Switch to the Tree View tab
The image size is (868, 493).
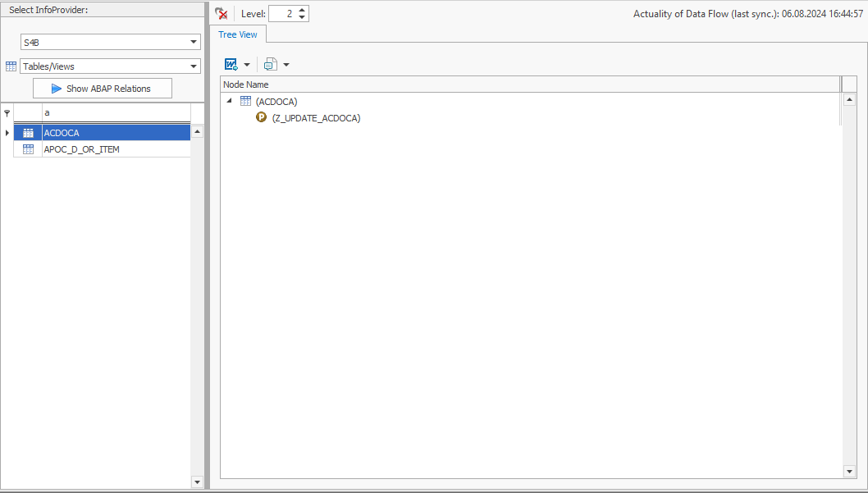(x=237, y=34)
